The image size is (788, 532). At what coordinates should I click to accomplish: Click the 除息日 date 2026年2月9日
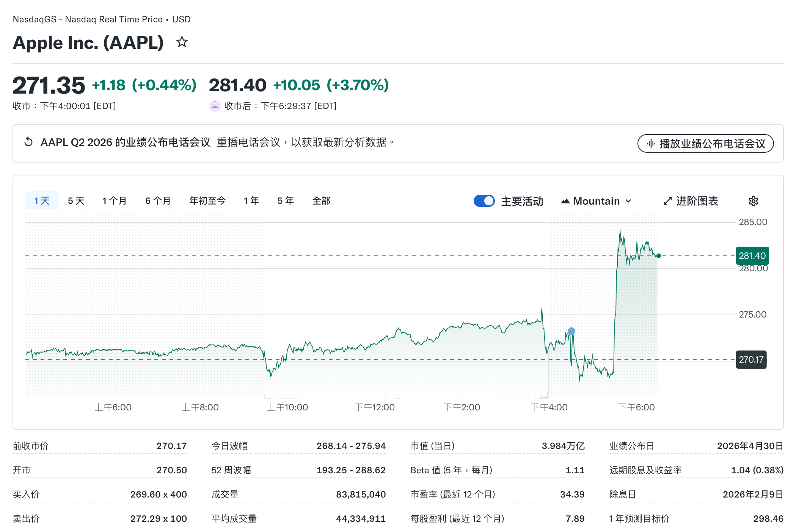(x=753, y=494)
